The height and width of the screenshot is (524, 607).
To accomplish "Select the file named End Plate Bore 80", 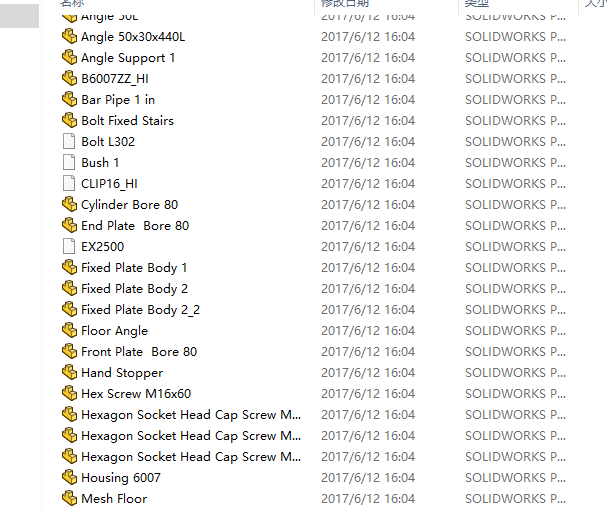I will click(x=135, y=226).
